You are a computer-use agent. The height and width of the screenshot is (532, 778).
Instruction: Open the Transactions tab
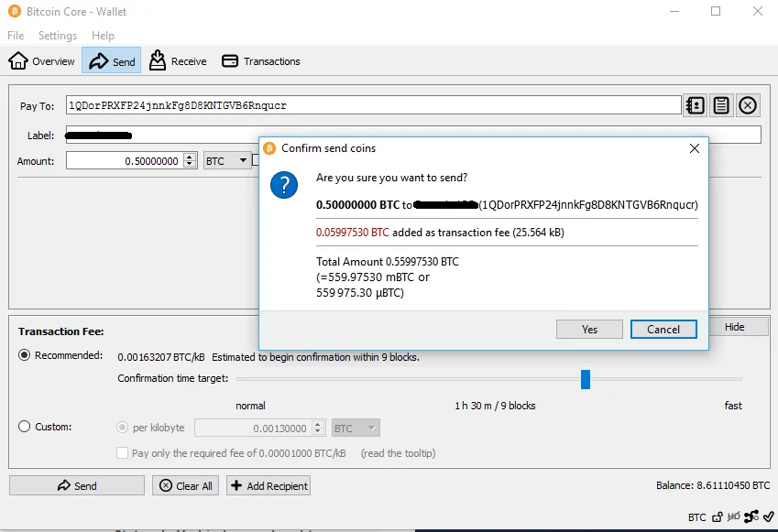tap(261, 61)
